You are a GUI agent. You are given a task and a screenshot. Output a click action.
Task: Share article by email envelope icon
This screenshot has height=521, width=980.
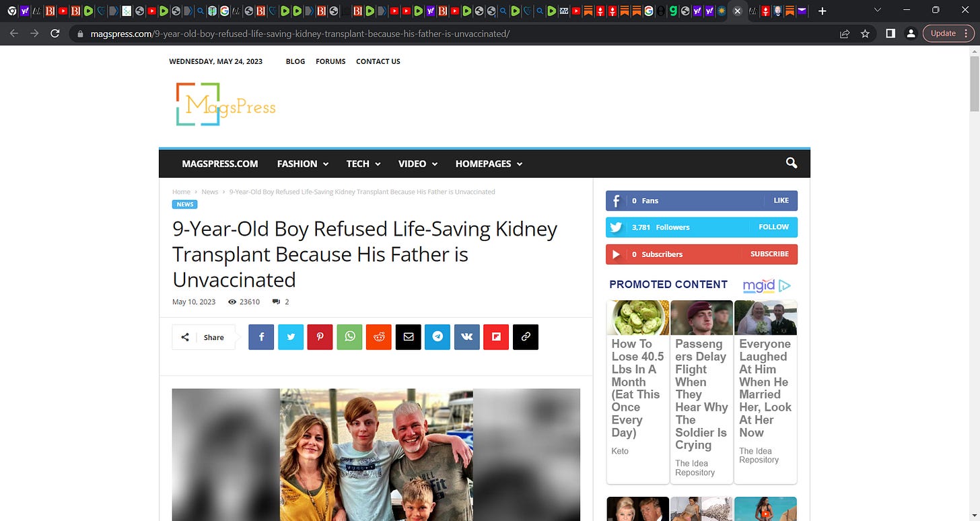[x=408, y=337]
